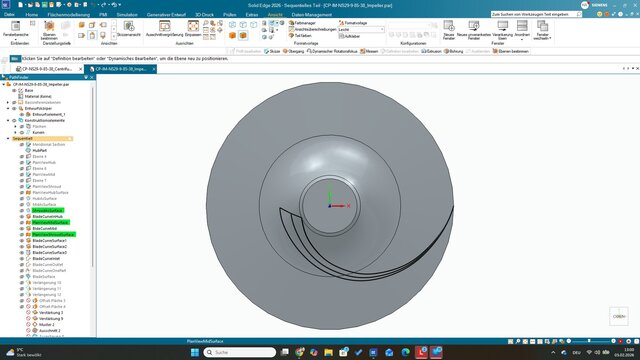Open the Simulation ribbon tab

(127, 15)
